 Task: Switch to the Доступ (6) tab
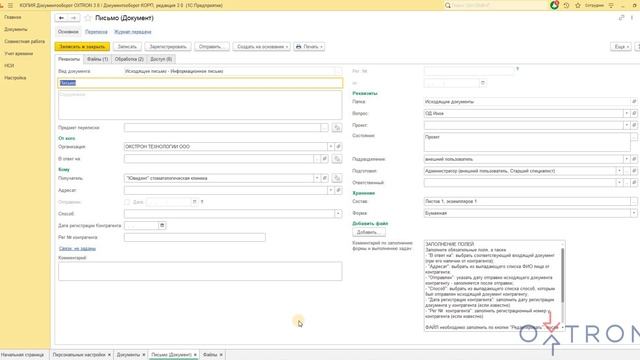(x=161, y=59)
